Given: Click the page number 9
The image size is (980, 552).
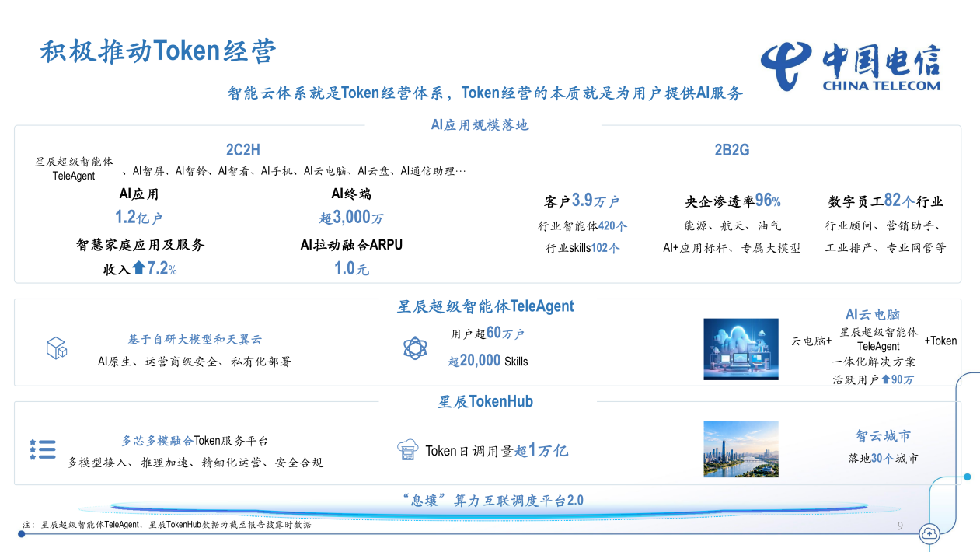Looking at the screenshot, I should pos(900,526).
